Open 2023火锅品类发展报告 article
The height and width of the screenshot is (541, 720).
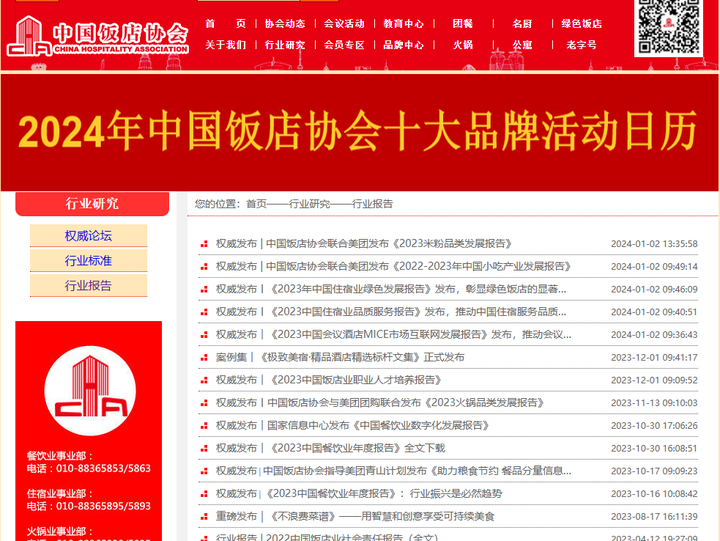pyautogui.click(x=380, y=403)
